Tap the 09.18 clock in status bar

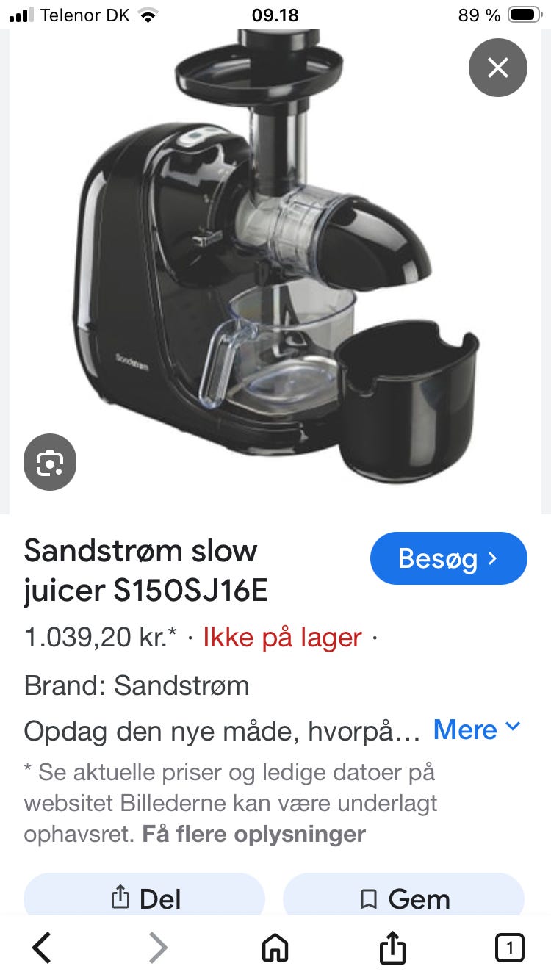pyautogui.click(x=275, y=15)
